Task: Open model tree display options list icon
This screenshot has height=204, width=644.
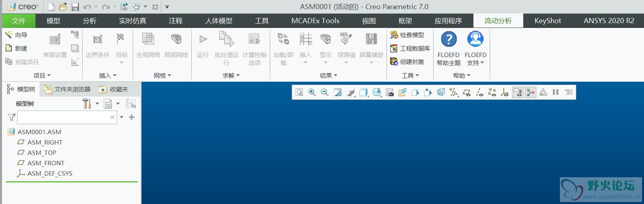Action: (x=108, y=104)
